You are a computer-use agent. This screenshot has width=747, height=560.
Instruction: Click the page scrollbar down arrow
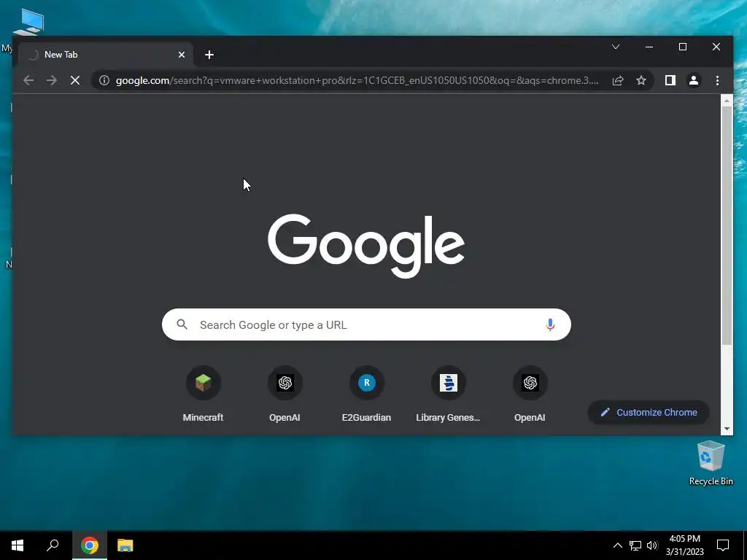[727, 429]
